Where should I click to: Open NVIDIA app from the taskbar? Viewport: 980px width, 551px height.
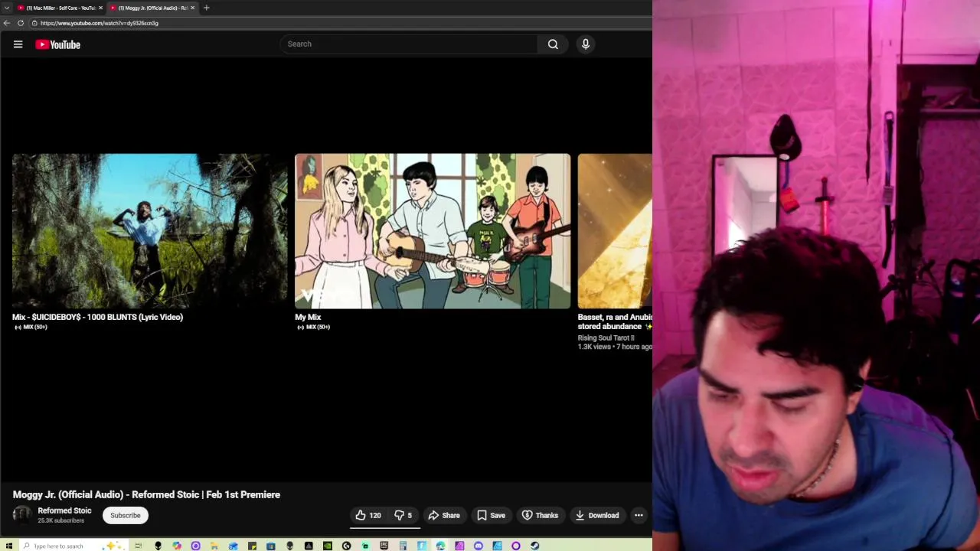(328, 546)
